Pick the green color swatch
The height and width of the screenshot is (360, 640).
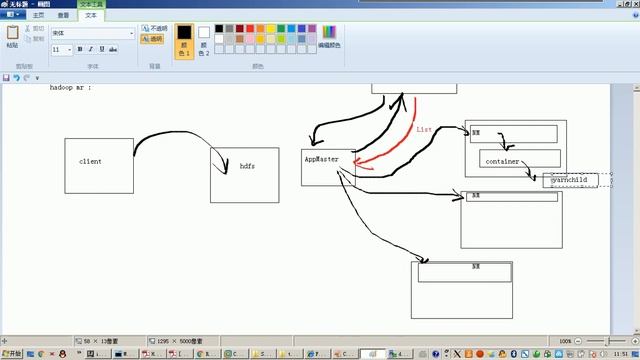281,28
